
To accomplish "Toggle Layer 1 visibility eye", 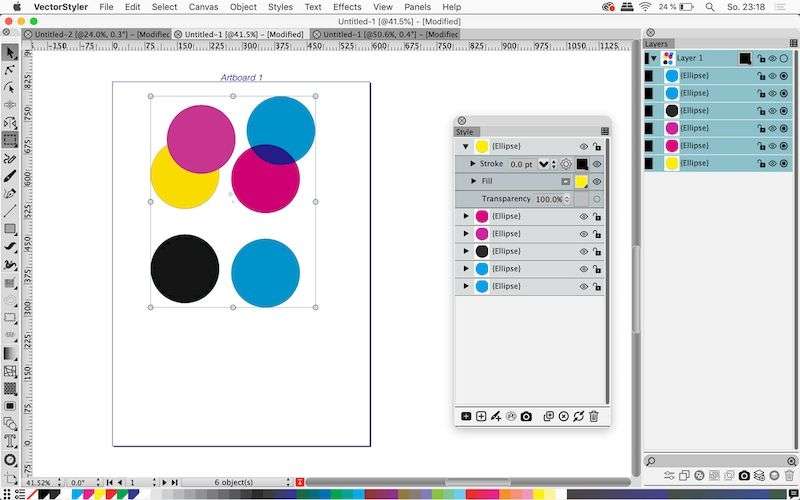I will pyautogui.click(x=772, y=59).
